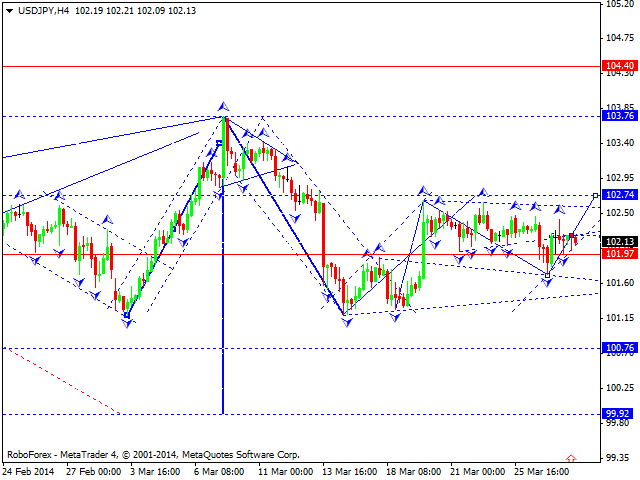Select the fractal arrow below the 26 Mar low
This screenshot has height=480, width=640.
[x=547, y=283]
